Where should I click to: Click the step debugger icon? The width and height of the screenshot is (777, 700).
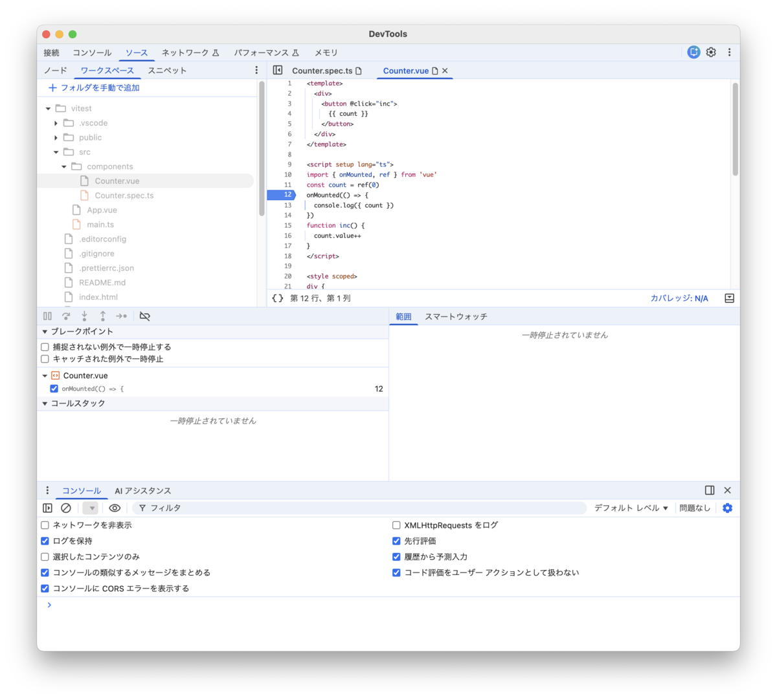[x=121, y=316]
